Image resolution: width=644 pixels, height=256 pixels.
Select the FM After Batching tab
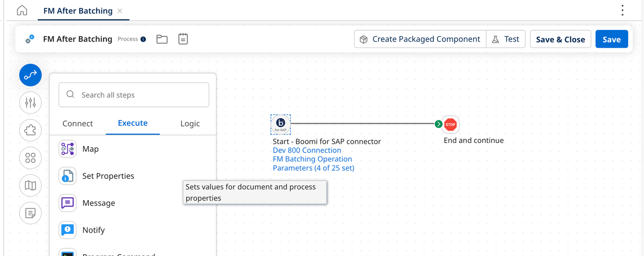tap(78, 11)
